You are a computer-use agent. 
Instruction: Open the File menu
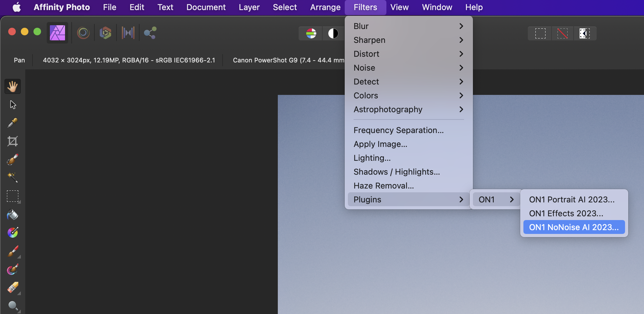[110, 7]
